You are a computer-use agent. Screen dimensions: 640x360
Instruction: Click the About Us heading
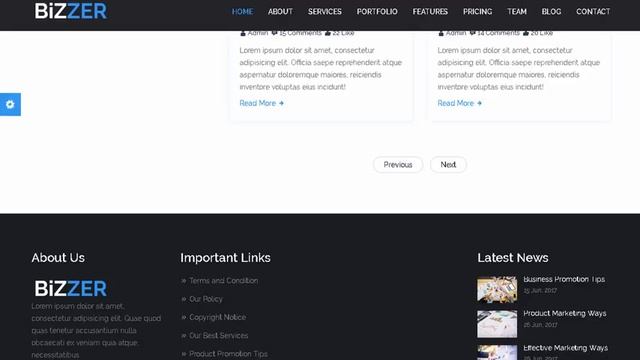[58, 258]
